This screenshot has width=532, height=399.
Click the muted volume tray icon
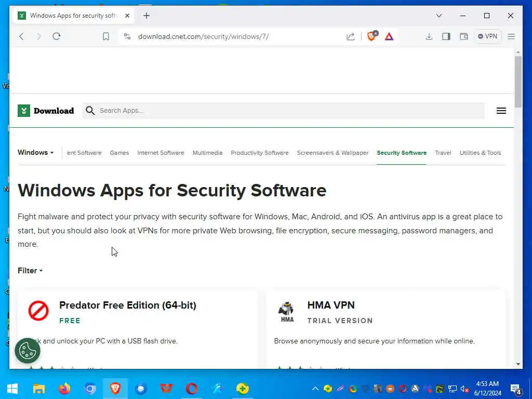point(464,389)
